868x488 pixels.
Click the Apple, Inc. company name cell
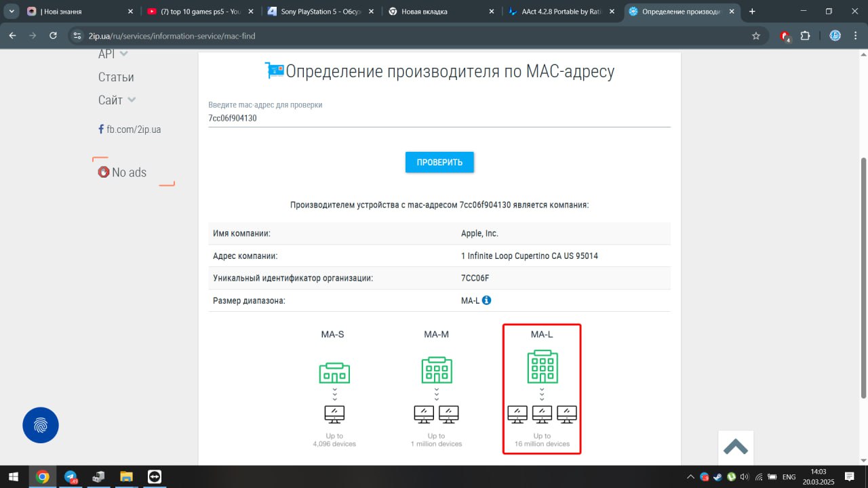point(479,233)
